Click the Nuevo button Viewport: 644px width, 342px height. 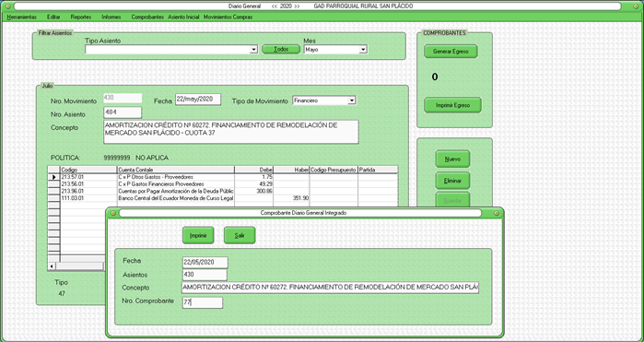(452, 159)
